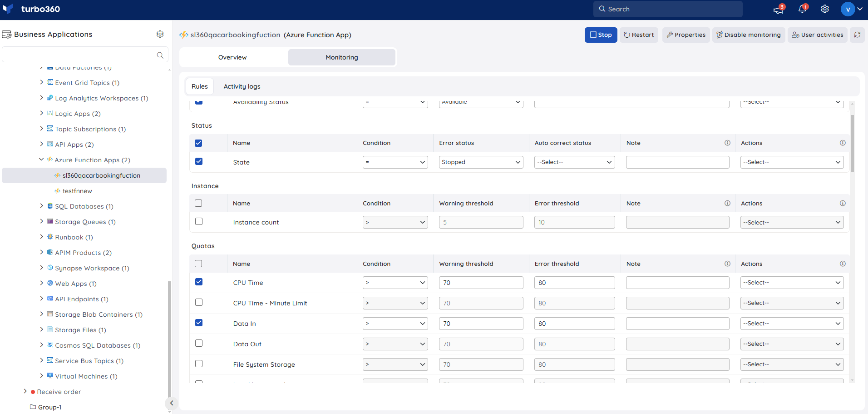Select sl360qacarbookingfuction in the tree
This screenshot has width=868, height=414.
pyautogui.click(x=84, y=175)
